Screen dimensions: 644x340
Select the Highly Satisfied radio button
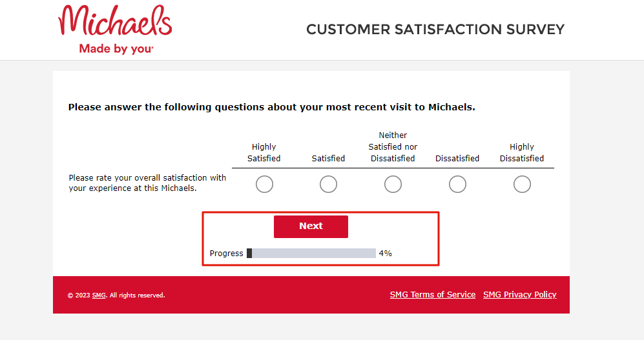click(264, 184)
